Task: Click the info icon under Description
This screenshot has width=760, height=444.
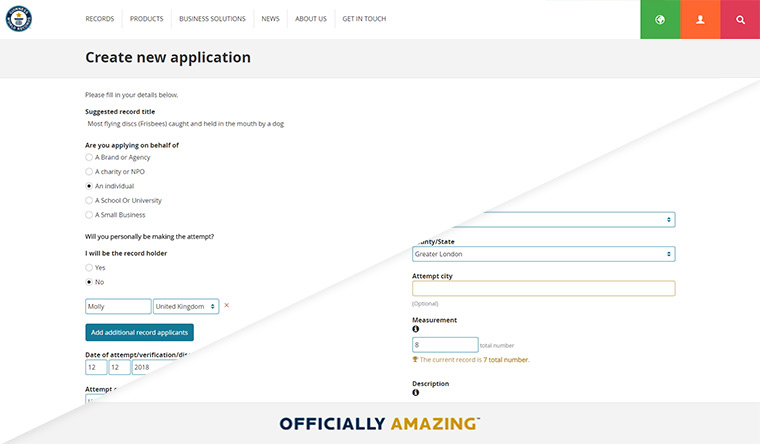Action: pyautogui.click(x=416, y=393)
